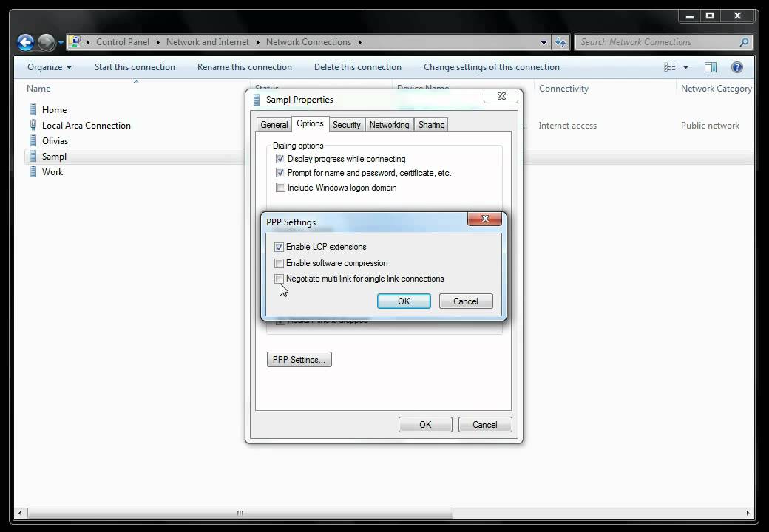
Task: Toggle Prompt for name and password checkbox
Action: pyautogui.click(x=280, y=173)
